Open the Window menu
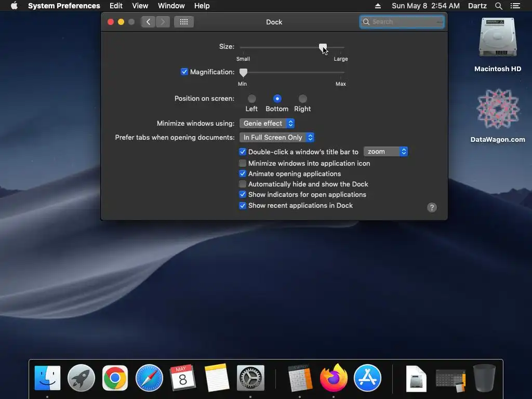The width and height of the screenshot is (532, 399). [x=171, y=6]
